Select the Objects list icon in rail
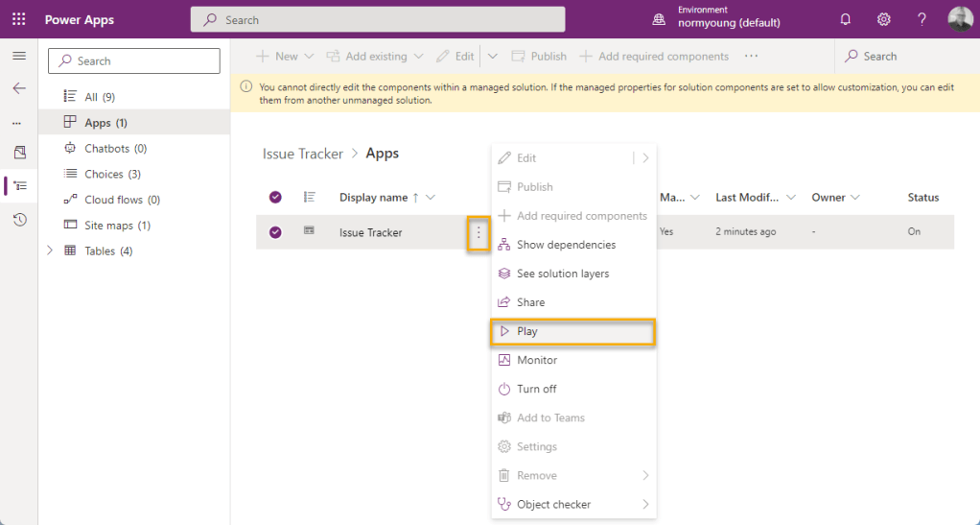Viewport: 980px width, 525px height. 20,186
